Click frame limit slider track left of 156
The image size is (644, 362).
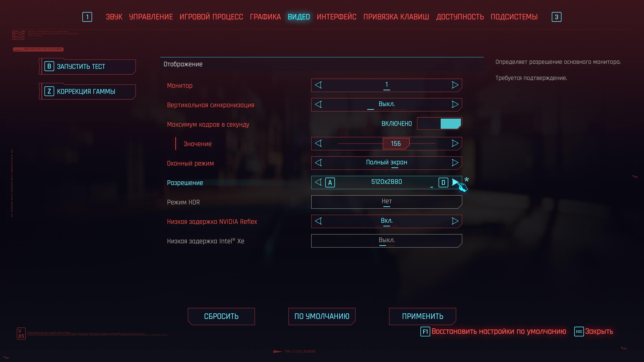click(x=360, y=144)
